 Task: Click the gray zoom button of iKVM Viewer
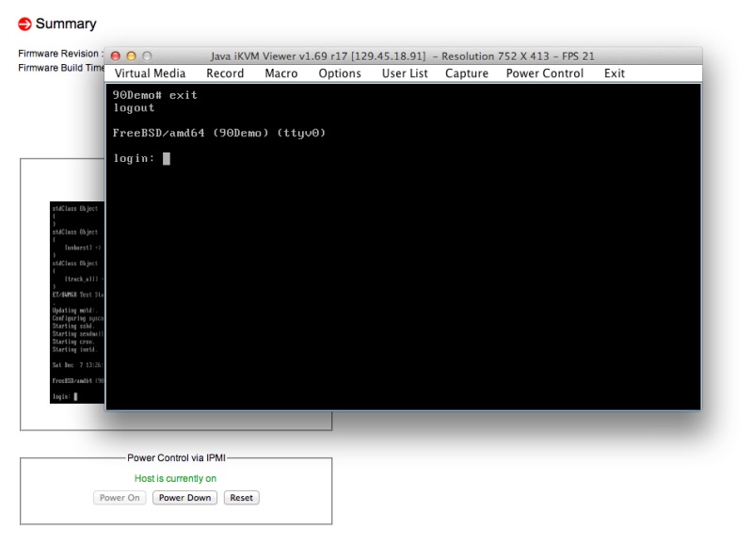pyautogui.click(x=147, y=56)
